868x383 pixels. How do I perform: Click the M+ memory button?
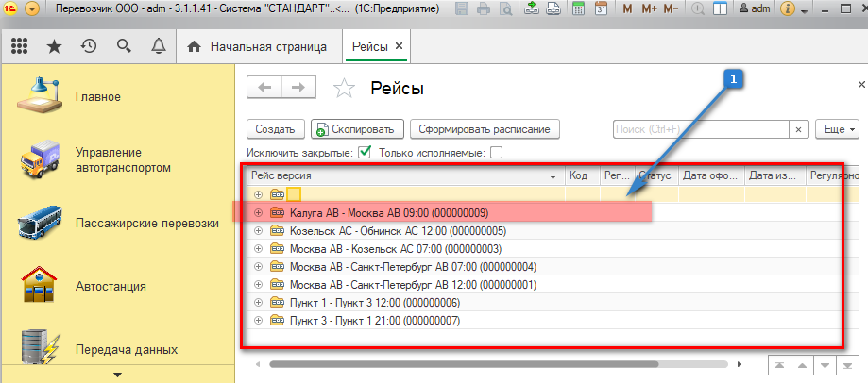tap(649, 10)
